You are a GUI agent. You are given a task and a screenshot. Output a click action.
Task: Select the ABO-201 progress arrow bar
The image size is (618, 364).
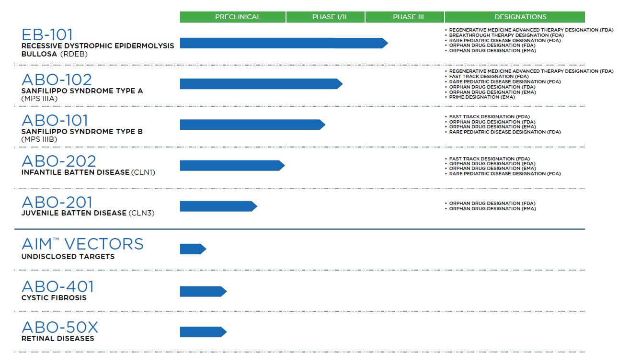[218, 206]
